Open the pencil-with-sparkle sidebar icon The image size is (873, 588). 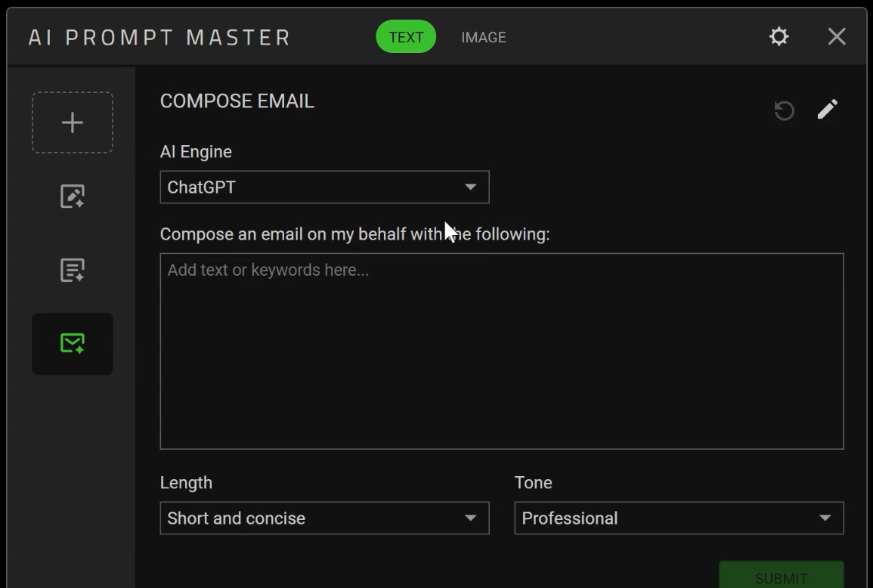point(73,197)
